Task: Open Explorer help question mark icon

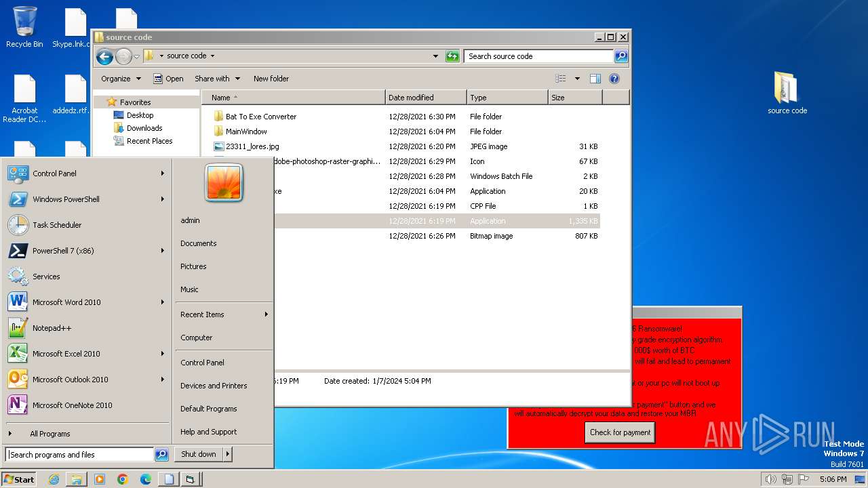Action: [x=614, y=79]
